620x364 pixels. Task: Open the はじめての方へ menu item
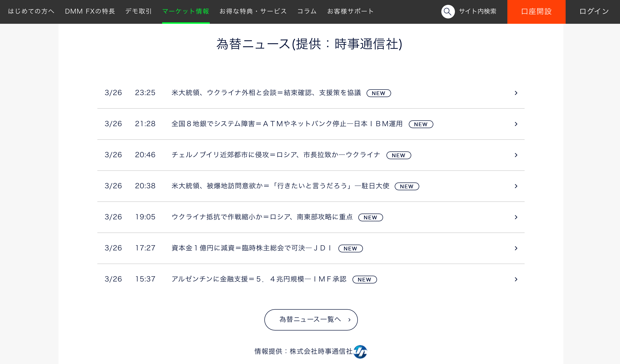click(31, 11)
